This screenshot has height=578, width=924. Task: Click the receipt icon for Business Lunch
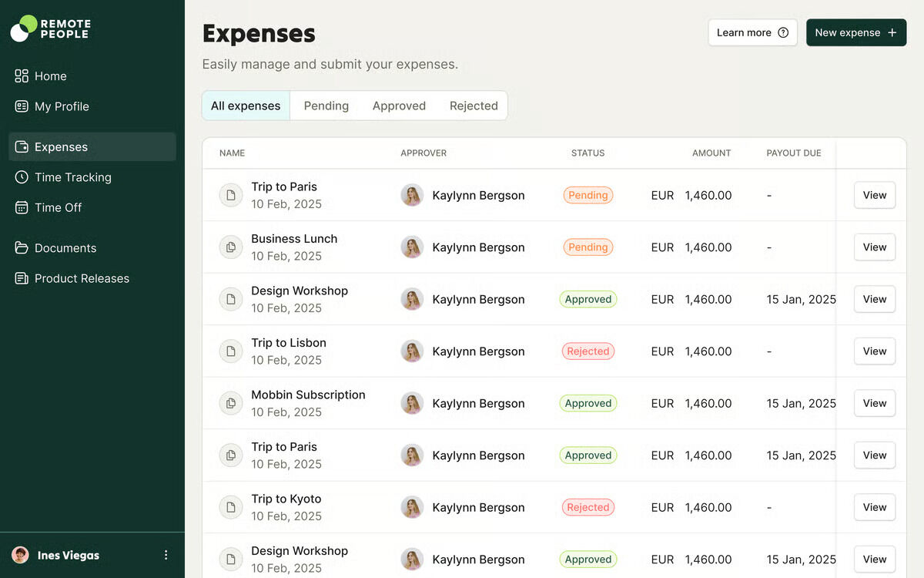click(230, 247)
